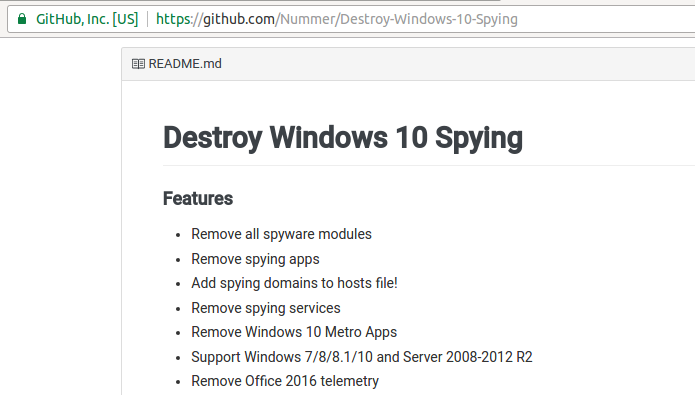Click the Destroy Windows 10 Spying heading
This screenshot has height=395, width=695.
(343, 138)
